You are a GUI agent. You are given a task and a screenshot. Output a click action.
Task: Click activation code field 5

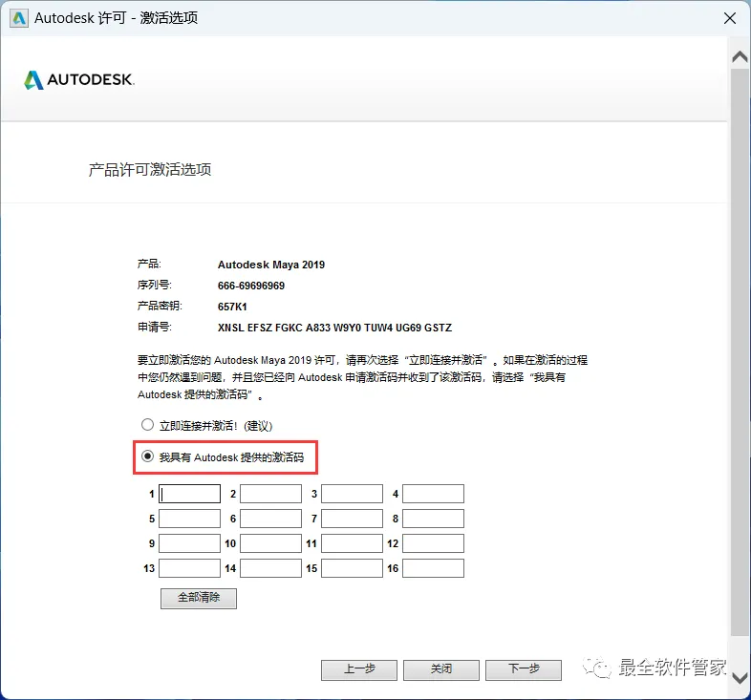click(190, 519)
